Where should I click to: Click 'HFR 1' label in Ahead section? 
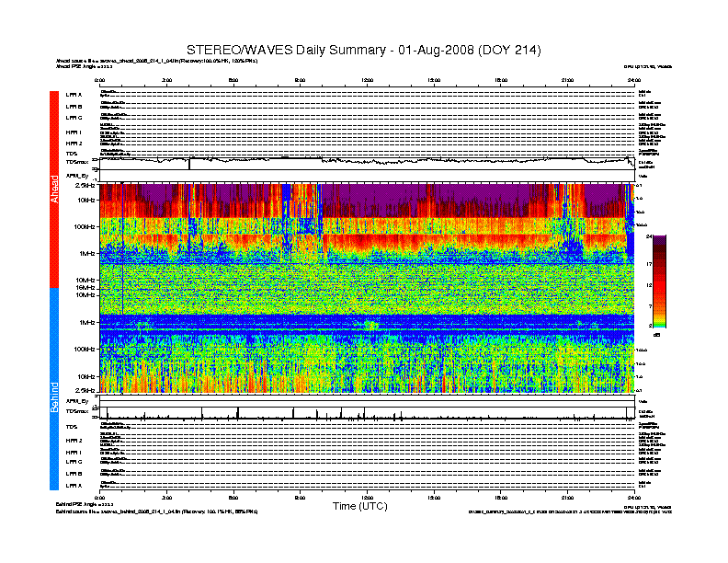(x=74, y=132)
